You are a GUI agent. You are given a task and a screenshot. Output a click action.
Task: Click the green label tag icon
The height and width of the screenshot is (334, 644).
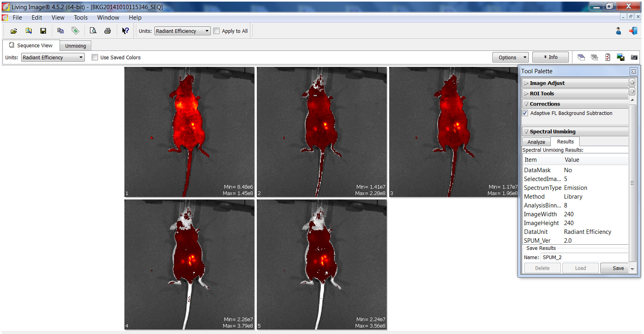[75, 31]
